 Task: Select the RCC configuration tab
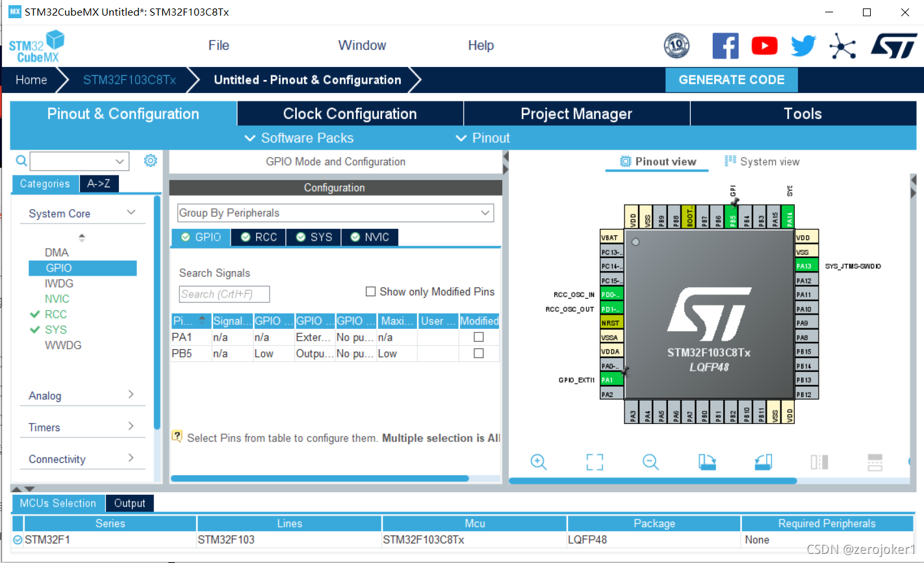coord(259,237)
